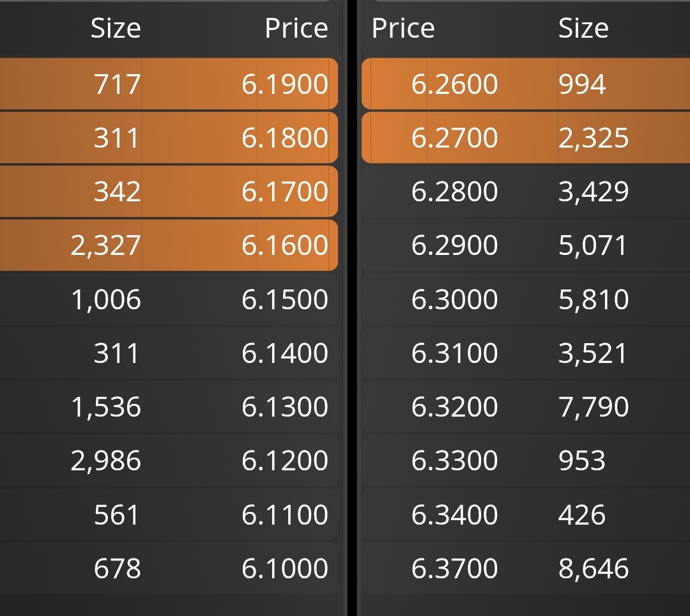Select bid row priced 6.1500
Screen dimensions: 690x616
click(169, 299)
